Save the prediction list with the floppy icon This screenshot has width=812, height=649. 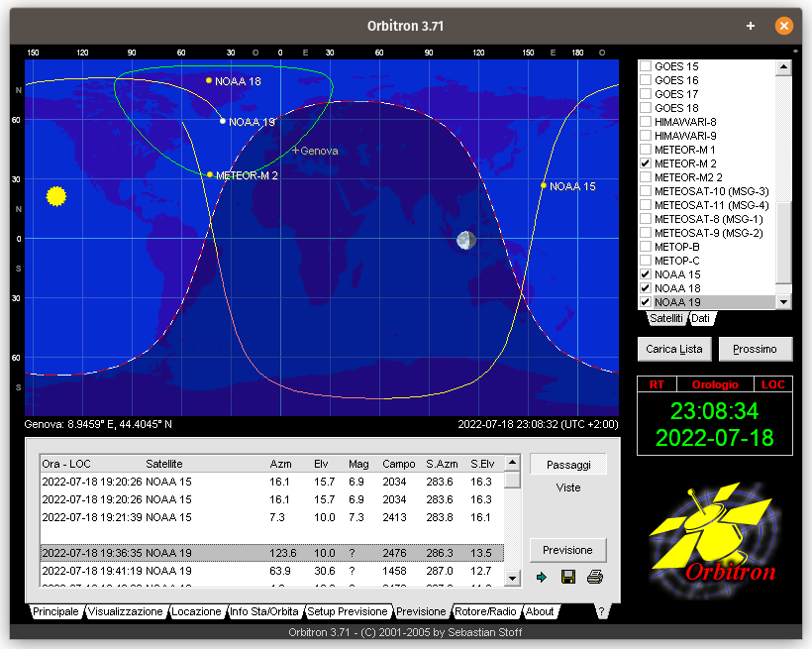click(x=568, y=577)
